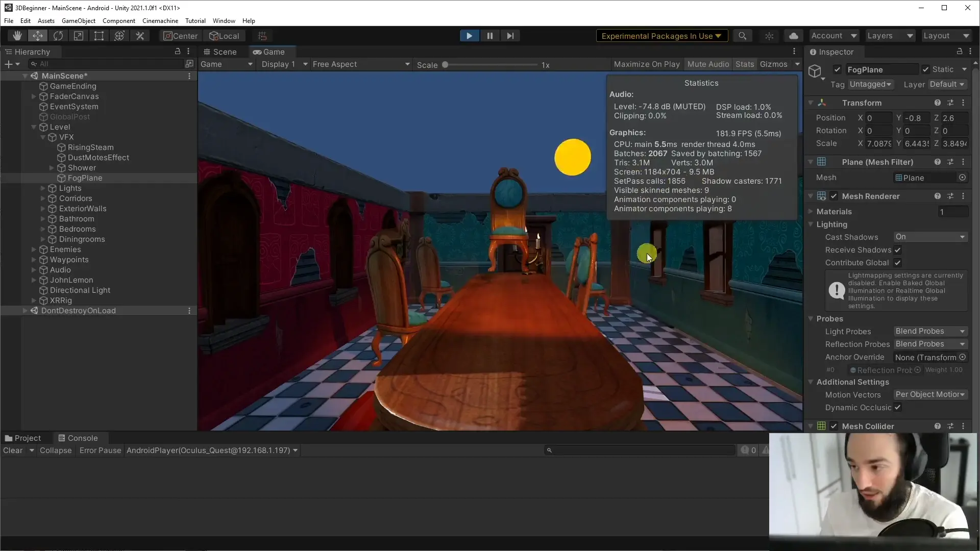Screen dimensions: 980x551
Task: Select the Rect transform tool
Action: (x=99, y=36)
